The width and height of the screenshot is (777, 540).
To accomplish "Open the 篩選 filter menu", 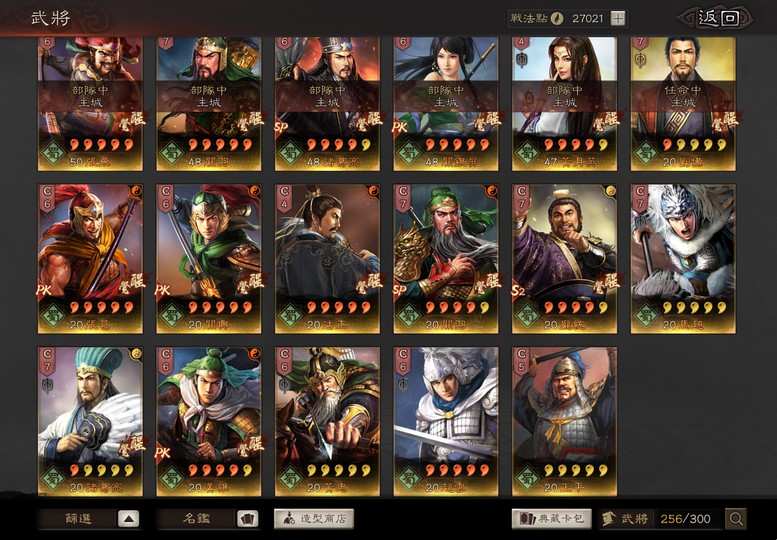I will coord(78,519).
